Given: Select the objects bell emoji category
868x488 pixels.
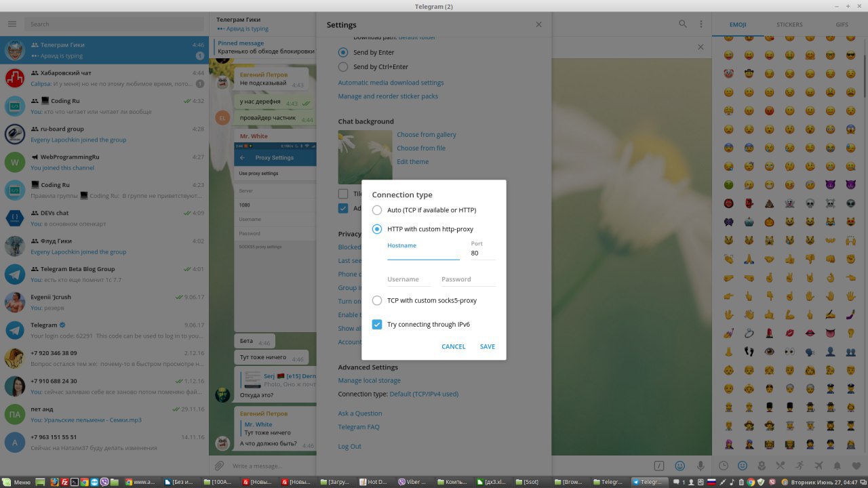Looking at the screenshot, I should coord(837,466).
